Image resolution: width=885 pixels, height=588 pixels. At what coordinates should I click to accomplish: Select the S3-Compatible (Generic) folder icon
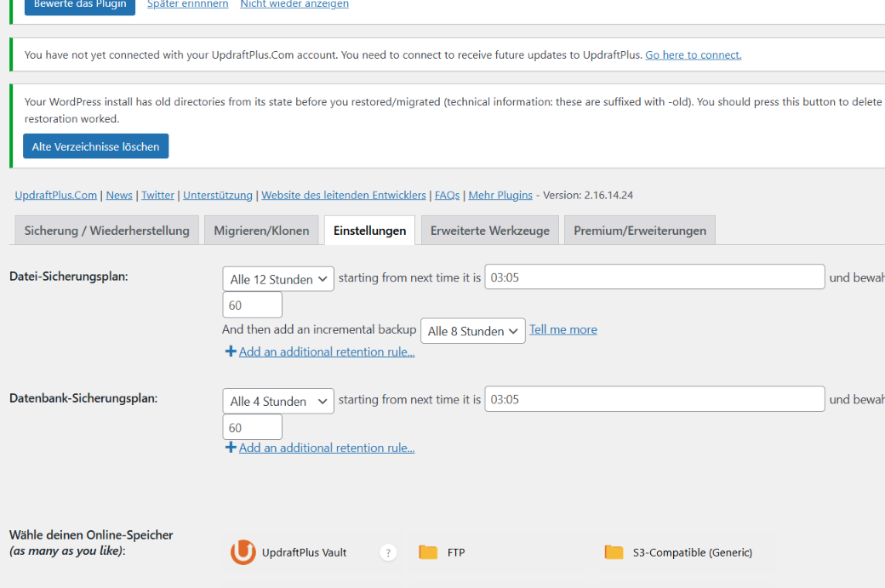(x=614, y=552)
